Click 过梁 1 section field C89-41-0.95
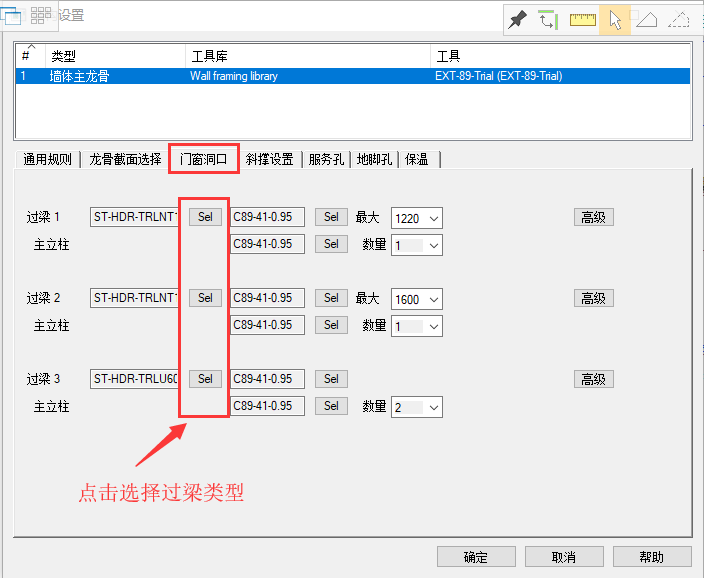Image resolution: width=704 pixels, height=578 pixels. (x=268, y=217)
